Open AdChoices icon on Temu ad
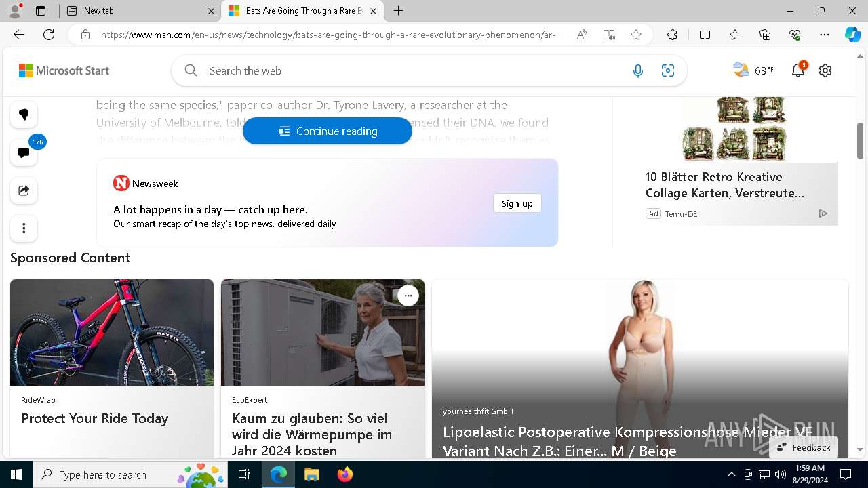 click(x=823, y=213)
